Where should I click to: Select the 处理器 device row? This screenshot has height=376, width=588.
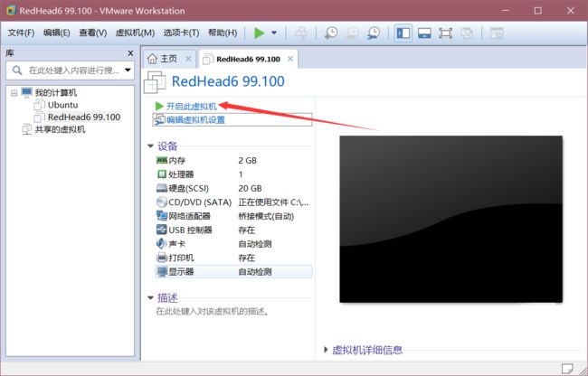(x=233, y=174)
